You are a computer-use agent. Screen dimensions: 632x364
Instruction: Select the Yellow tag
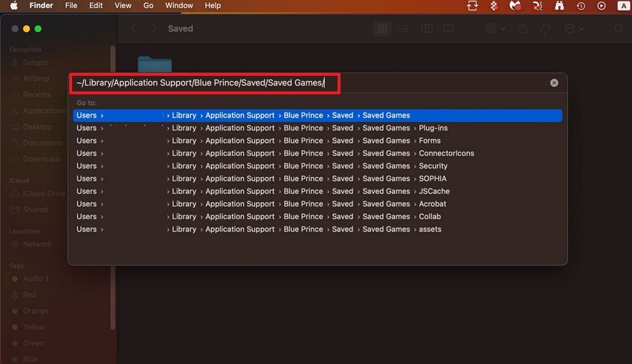click(34, 327)
